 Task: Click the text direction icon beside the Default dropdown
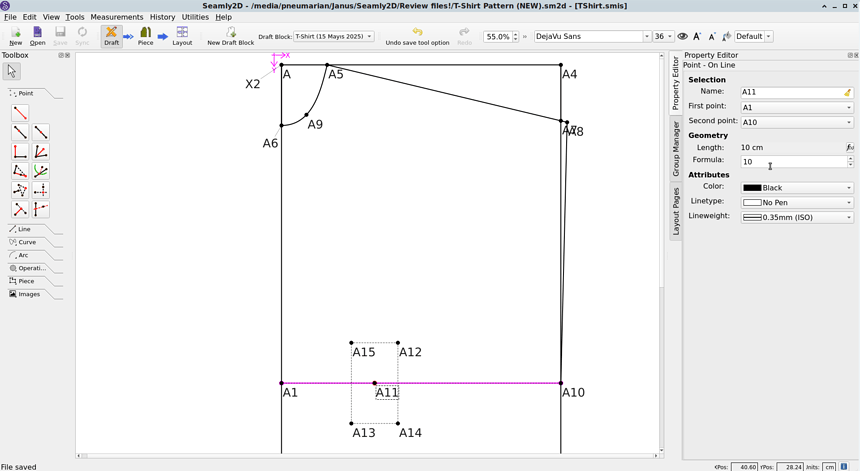(726, 36)
